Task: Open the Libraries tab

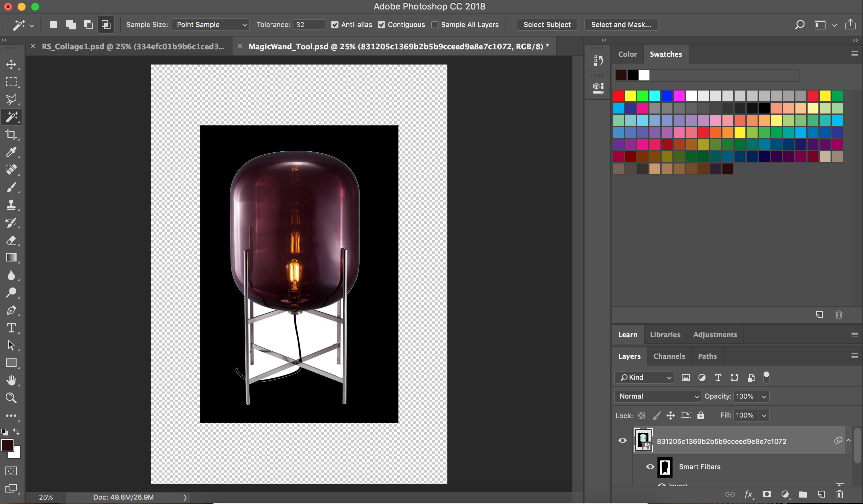Action: tap(665, 334)
